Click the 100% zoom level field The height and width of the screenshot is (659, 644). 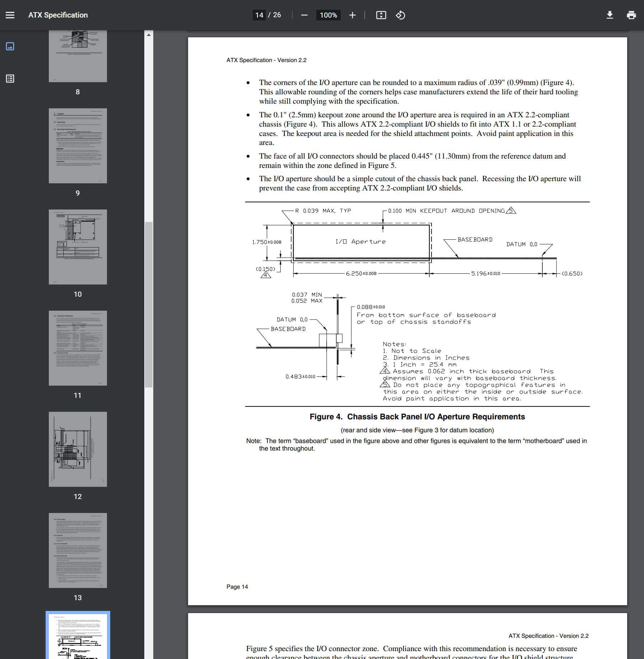[x=328, y=15]
